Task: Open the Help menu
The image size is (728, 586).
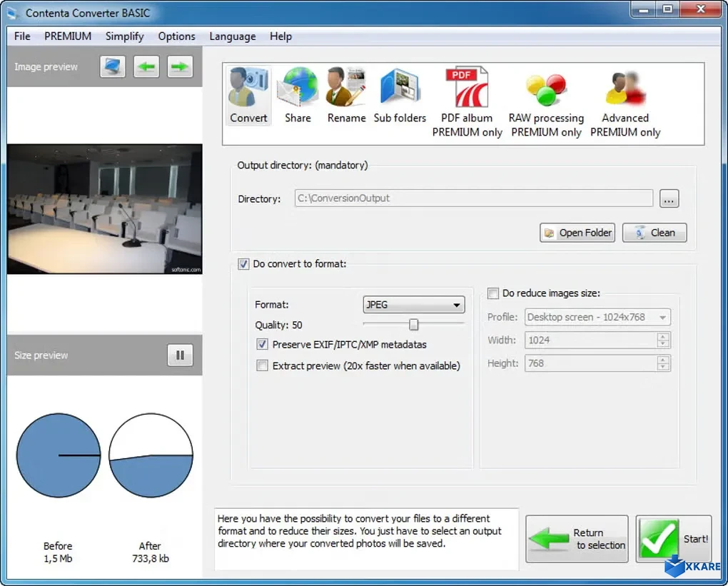Action: coord(281,36)
